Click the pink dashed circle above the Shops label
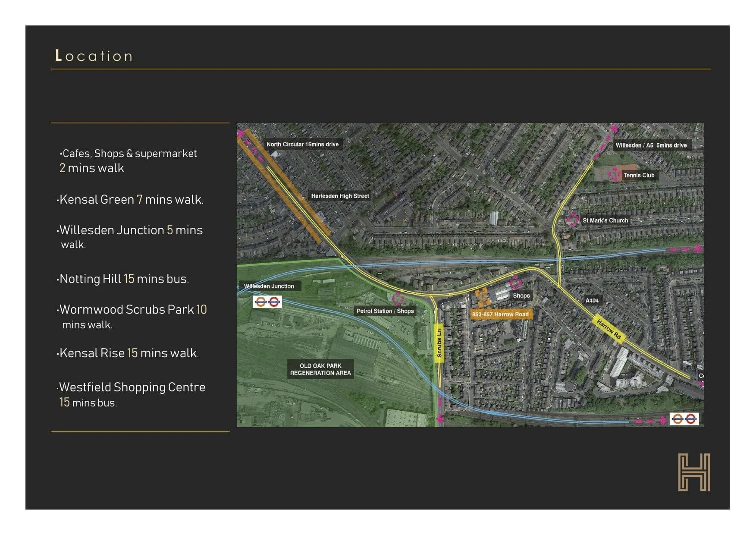Screen dimensions: 756x535 tap(516, 283)
